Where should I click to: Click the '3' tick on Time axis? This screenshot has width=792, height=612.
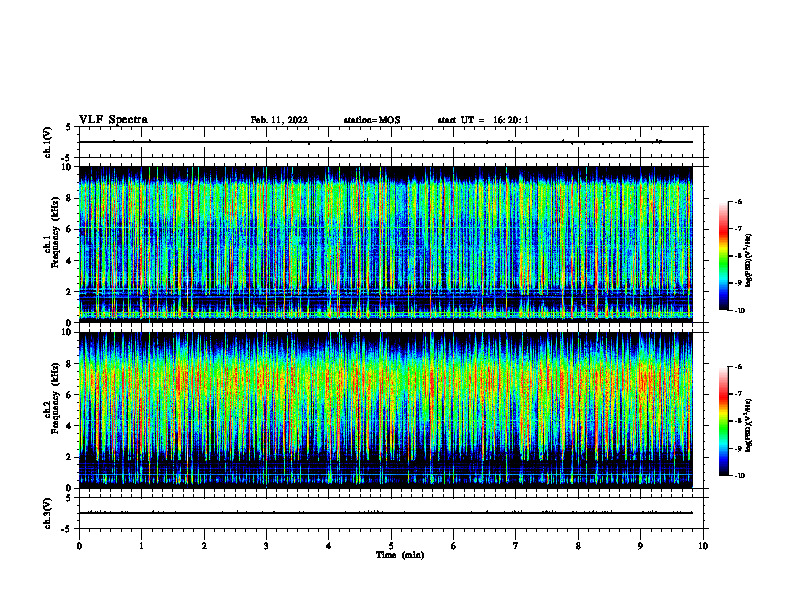pyautogui.click(x=266, y=546)
